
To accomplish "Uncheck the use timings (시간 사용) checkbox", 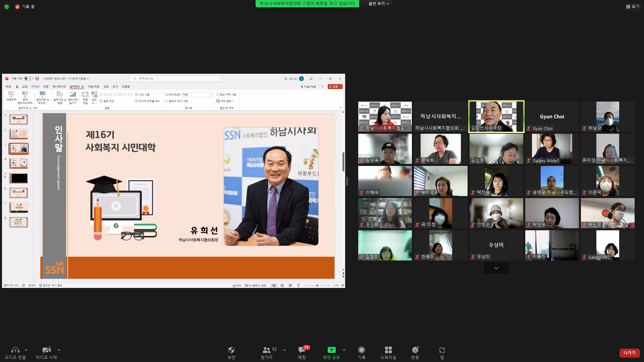I will tap(137, 95).
